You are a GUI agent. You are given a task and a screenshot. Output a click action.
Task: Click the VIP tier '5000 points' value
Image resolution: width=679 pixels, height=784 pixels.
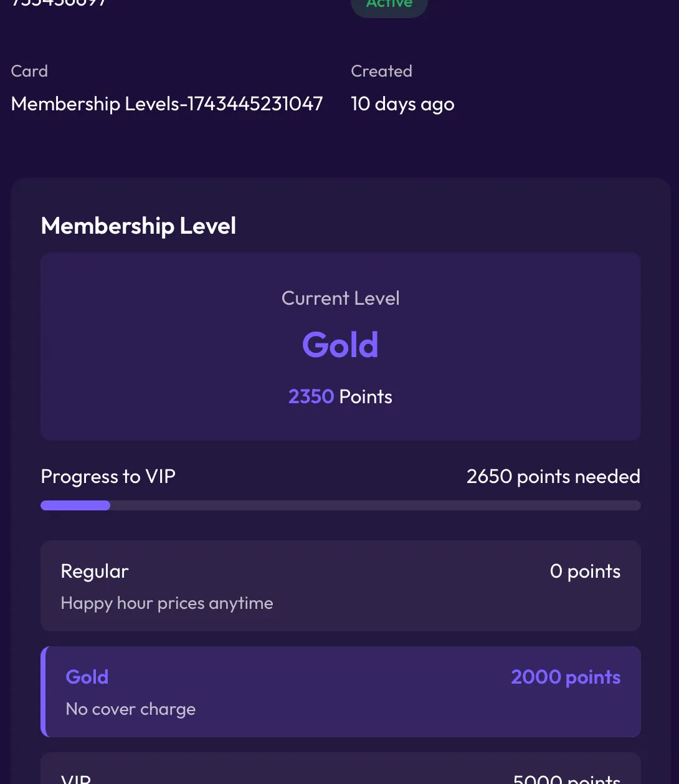566,780
